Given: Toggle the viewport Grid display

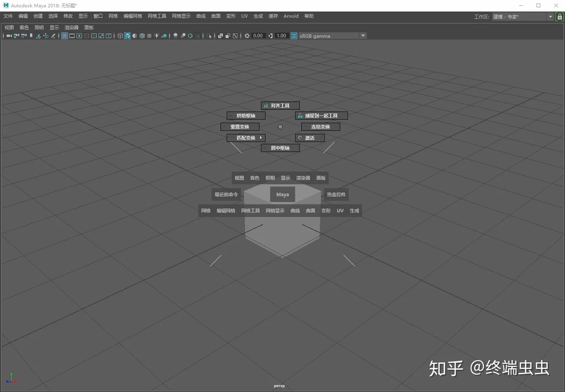Looking at the screenshot, I should click(x=64, y=36).
